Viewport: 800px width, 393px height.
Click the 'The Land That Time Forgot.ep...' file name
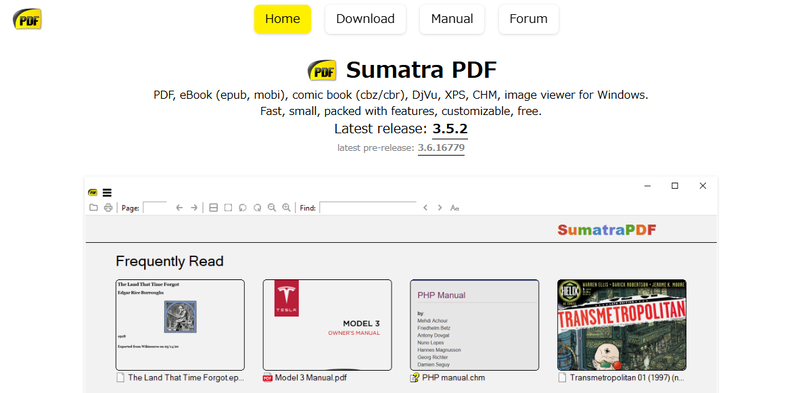pos(186,378)
